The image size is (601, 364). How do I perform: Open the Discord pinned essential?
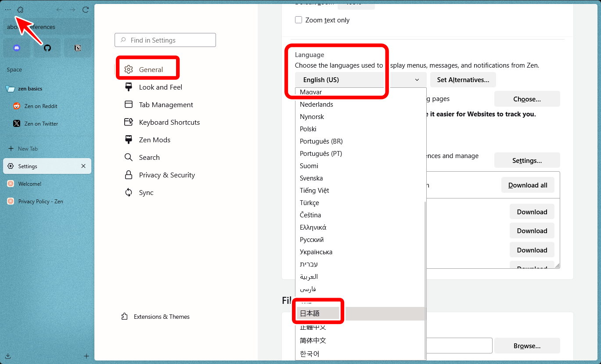pos(17,48)
